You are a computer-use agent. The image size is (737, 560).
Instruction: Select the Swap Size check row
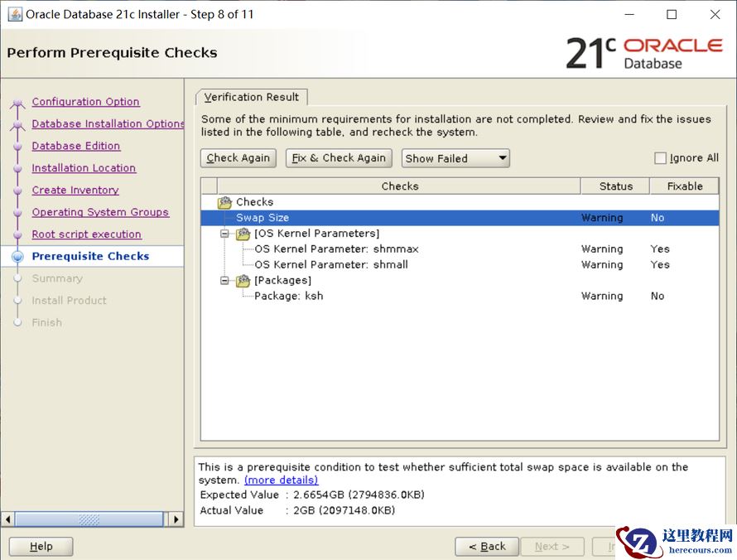tap(460, 218)
